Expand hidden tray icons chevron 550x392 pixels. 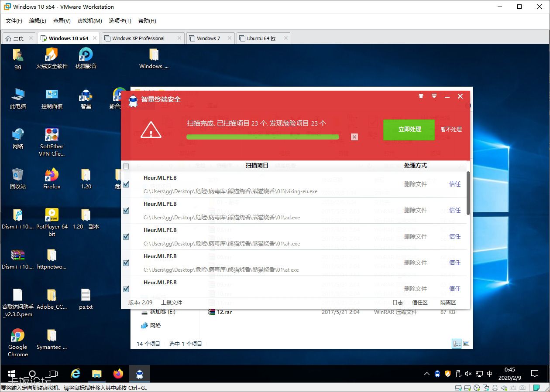426,374
